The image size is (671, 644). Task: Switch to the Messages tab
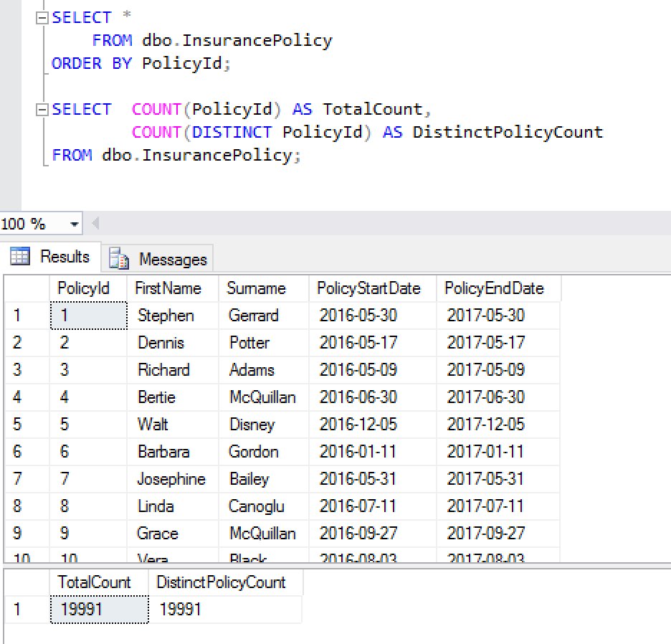pyautogui.click(x=158, y=260)
